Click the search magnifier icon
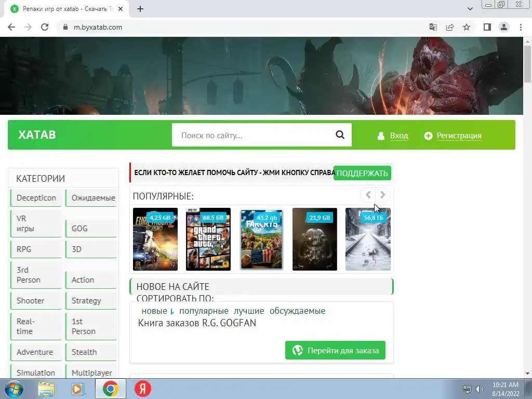Image resolution: width=532 pixels, height=399 pixels. click(x=340, y=135)
